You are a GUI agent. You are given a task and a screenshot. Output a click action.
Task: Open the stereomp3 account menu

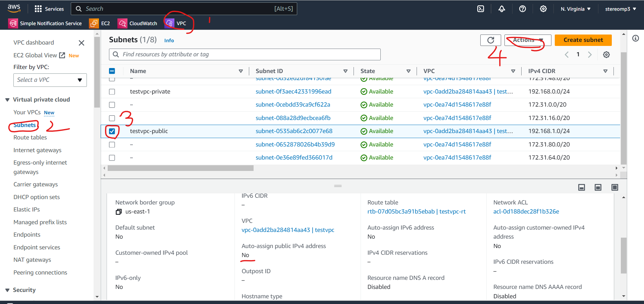[x=621, y=9]
